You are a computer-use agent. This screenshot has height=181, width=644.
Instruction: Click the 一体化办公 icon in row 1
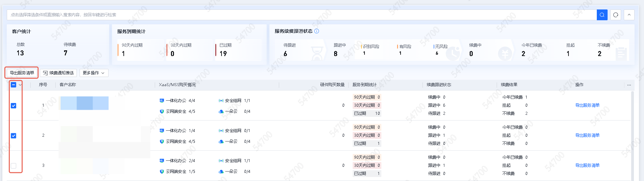pos(162,101)
